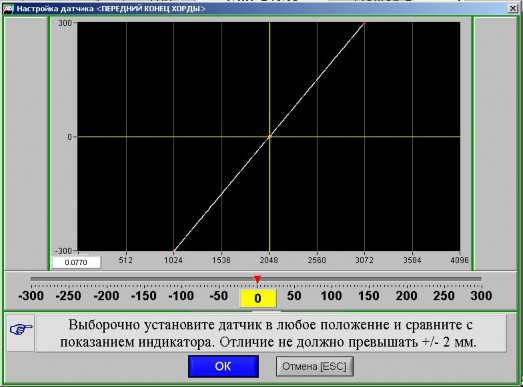This screenshot has height=387, width=523.
Task: Click the 3072 x-axis label
Action: pos(365,260)
